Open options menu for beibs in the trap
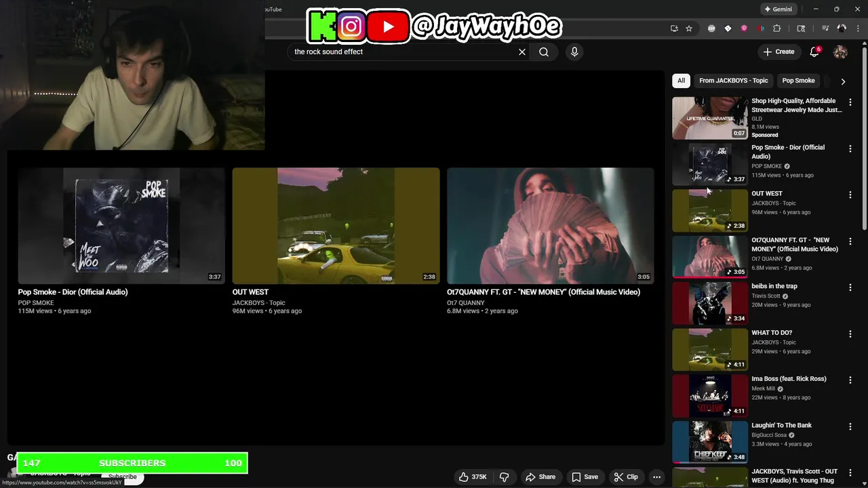This screenshot has width=868, height=488. point(850,287)
